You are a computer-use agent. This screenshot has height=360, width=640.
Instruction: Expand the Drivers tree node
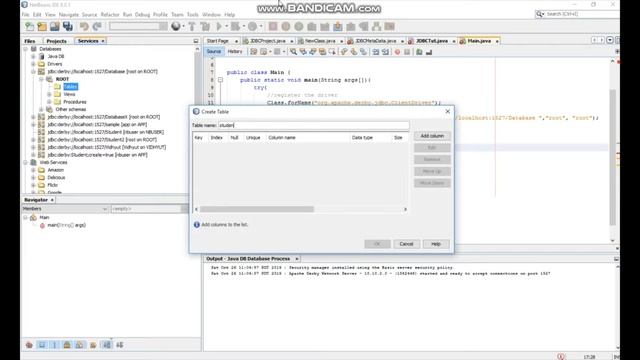point(33,64)
